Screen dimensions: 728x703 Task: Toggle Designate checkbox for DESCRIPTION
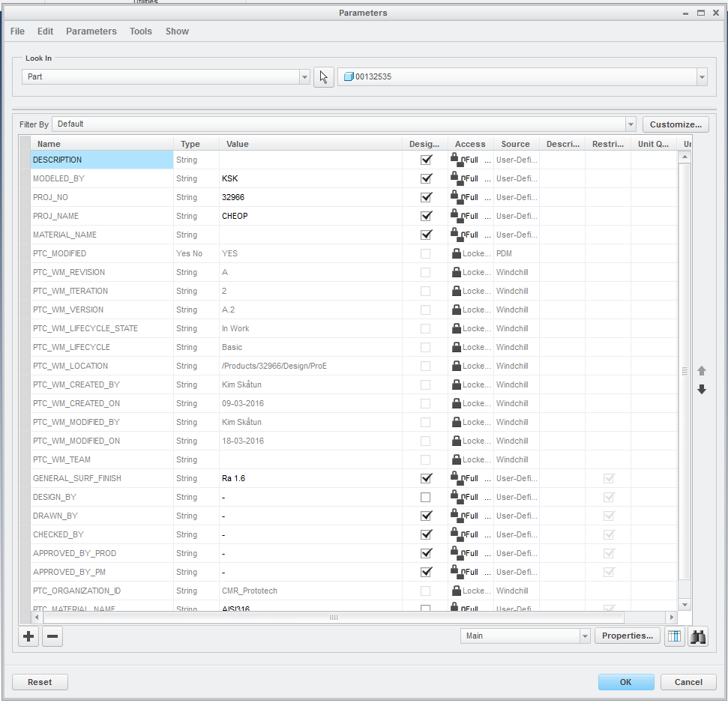pos(426,160)
